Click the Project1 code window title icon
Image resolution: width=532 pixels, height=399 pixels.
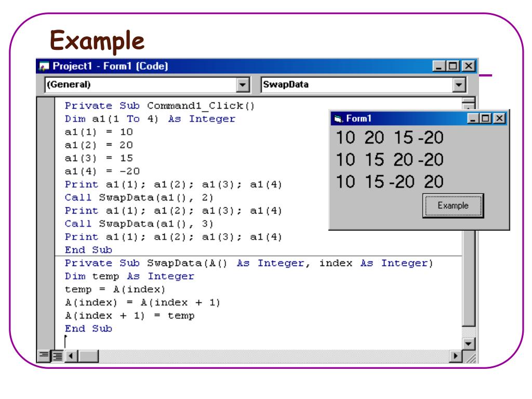pyautogui.click(x=44, y=66)
